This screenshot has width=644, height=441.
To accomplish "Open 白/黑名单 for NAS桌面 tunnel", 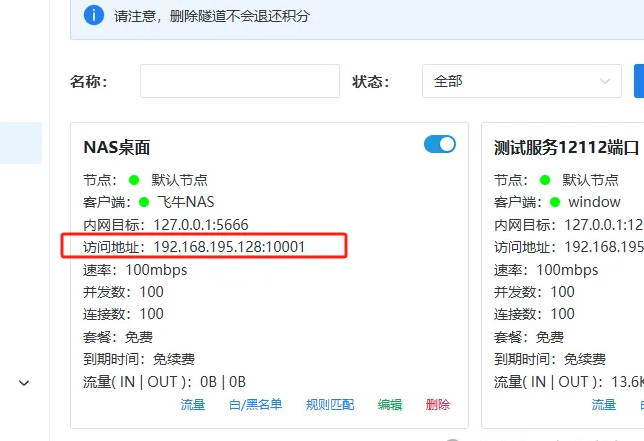I will (x=255, y=404).
